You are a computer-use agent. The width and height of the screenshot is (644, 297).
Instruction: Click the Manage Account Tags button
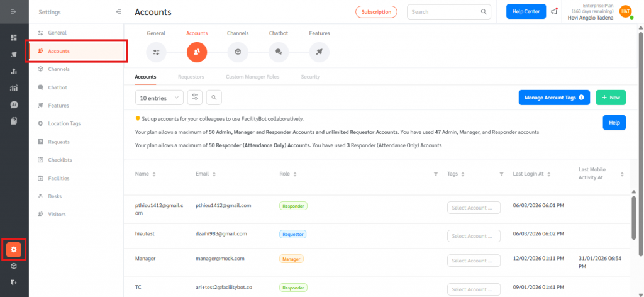coord(554,98)
